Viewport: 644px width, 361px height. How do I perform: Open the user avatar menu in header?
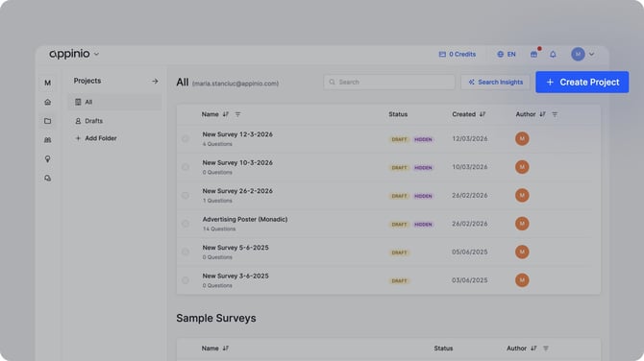582,54
